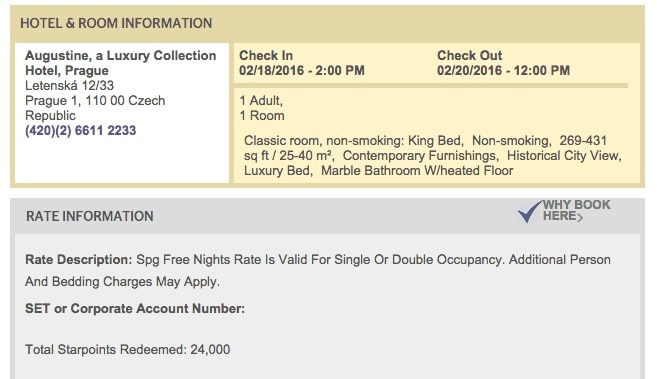The height and width of the screenshot is (379, 657).
Task: Click the Rate Description label
Action: point(79,260)
